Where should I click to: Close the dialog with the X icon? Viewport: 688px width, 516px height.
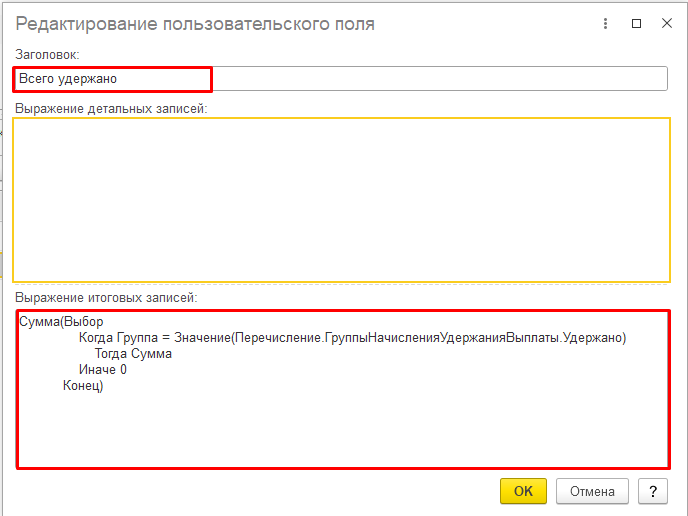(x=666, y=23)
